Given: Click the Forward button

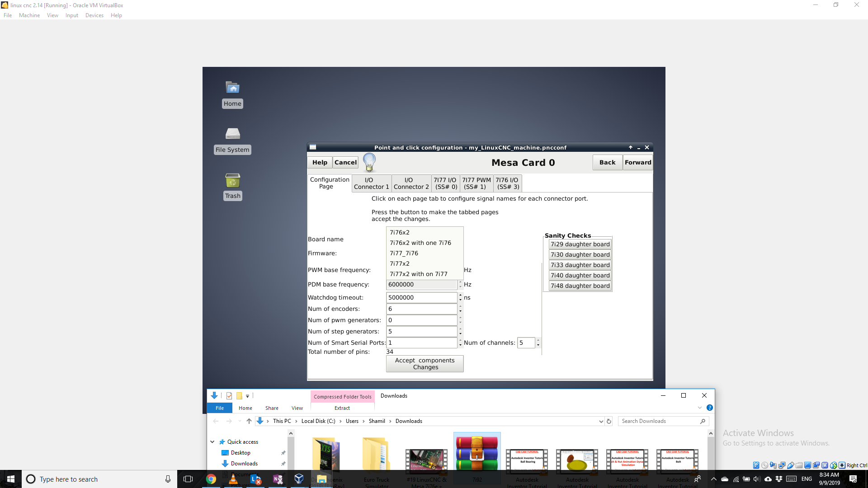Looking at the screenshot, I should (638, 162).
